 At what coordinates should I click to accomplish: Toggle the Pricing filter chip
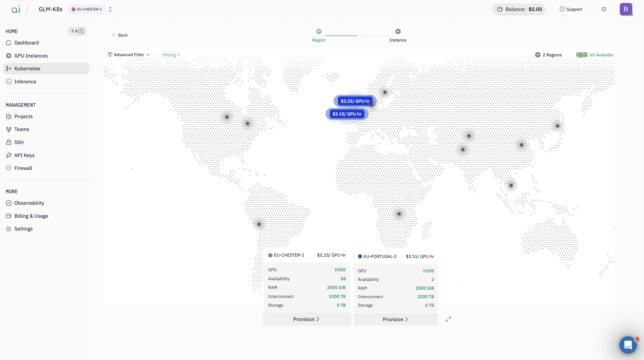pyautogui.click(x=171, y=55)
